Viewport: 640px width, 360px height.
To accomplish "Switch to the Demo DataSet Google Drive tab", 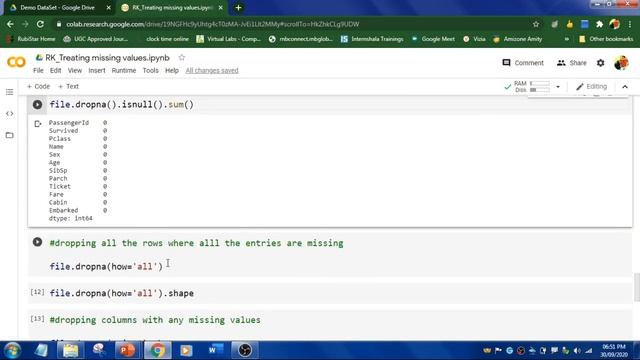I will click(x=57, y=7).
